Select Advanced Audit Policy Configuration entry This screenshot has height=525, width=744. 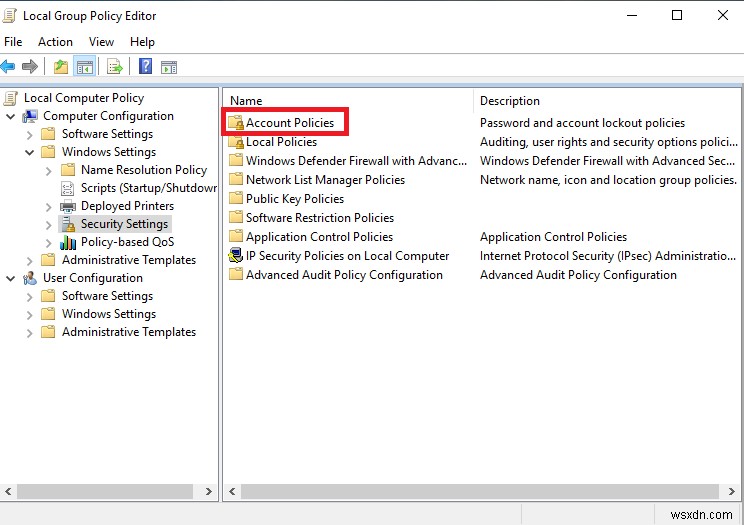(344, 275)
